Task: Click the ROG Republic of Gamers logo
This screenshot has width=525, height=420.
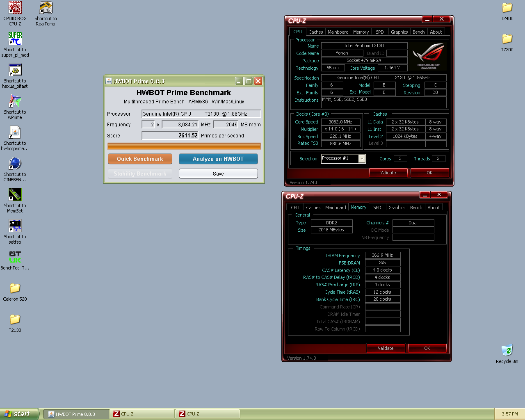Action: (429, 56)
